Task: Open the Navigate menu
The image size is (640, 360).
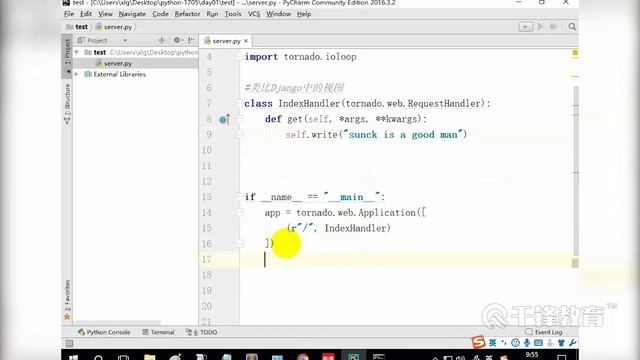Action: (132, 14)
